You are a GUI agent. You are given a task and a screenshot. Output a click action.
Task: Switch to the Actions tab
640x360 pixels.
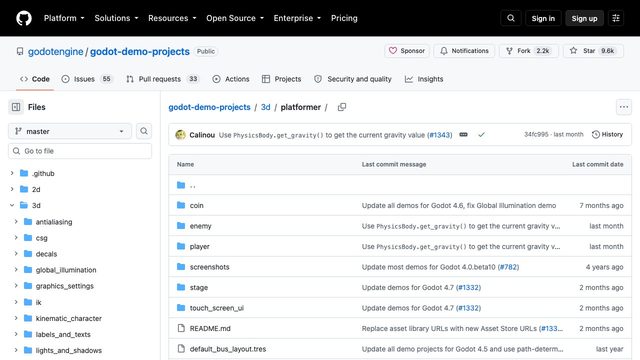[x=231, y=79]
